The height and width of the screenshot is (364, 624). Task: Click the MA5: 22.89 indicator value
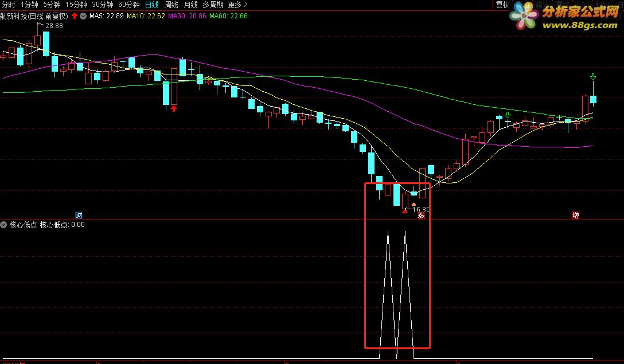point(106,16)
